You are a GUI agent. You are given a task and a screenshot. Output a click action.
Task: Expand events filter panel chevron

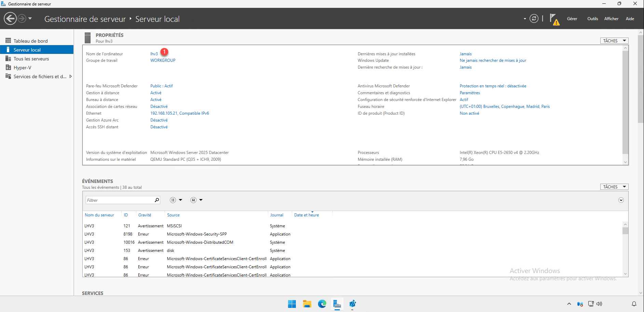[x=621, y=200]
